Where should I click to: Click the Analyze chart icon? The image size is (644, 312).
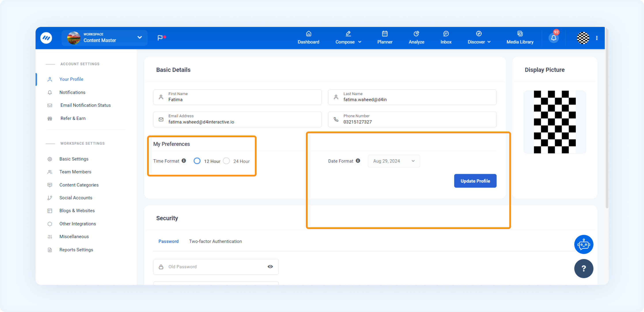point(416,34)
